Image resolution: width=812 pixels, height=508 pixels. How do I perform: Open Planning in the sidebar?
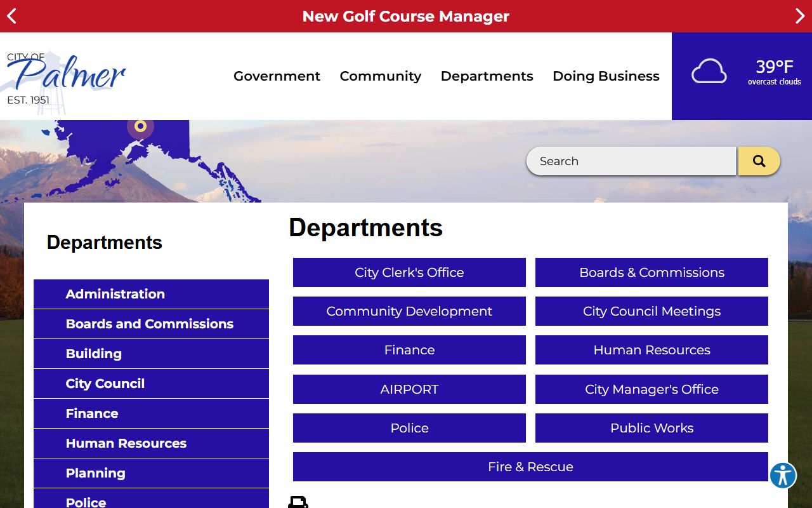(x=151, y=473)
